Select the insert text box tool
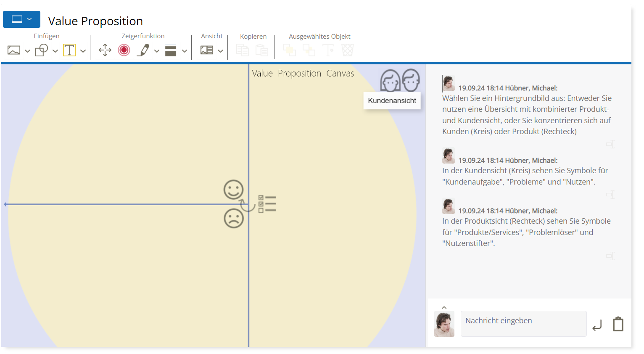 point(69,50)
